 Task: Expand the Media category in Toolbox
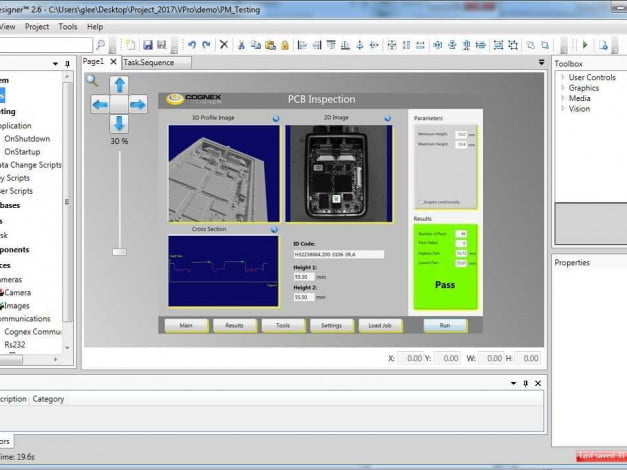point(563,98)
